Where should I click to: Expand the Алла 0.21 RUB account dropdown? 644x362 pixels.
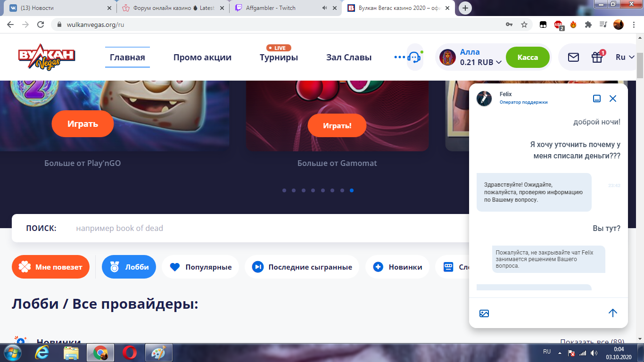tap(498, 62)
